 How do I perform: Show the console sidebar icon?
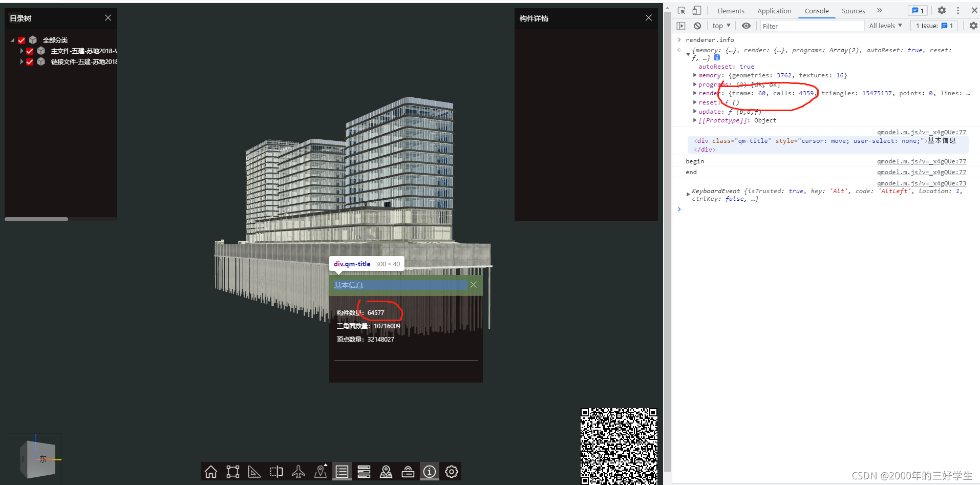(x=681, y=26)
